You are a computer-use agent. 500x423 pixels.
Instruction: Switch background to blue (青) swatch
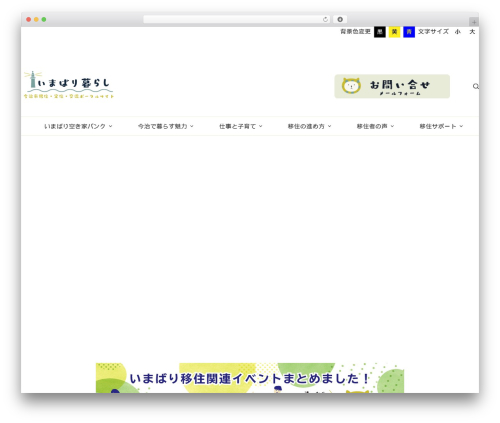click(409, 32)
